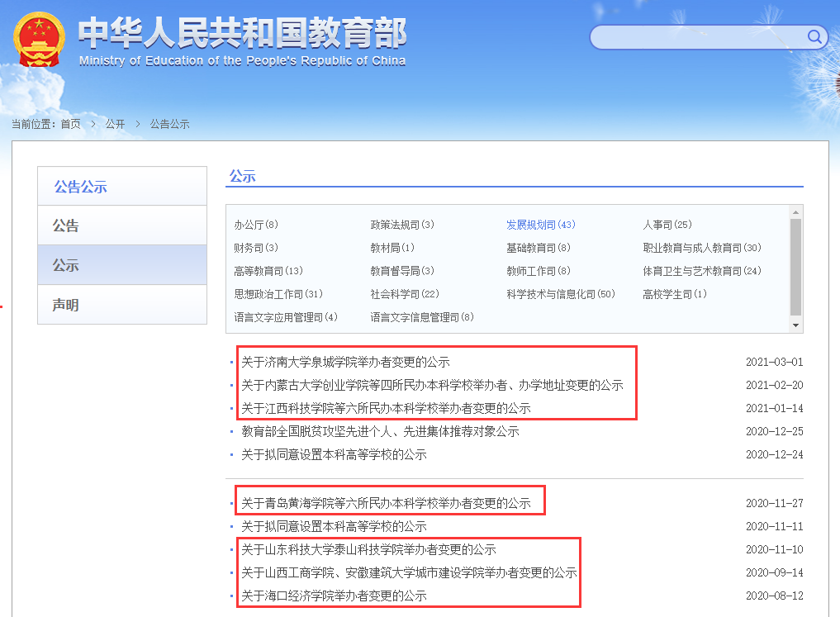Image resolution: width=840 pixels, height=617 pixels.
Task: Click the scrollbar down arrow in department panel
Action: click(795, 324)
